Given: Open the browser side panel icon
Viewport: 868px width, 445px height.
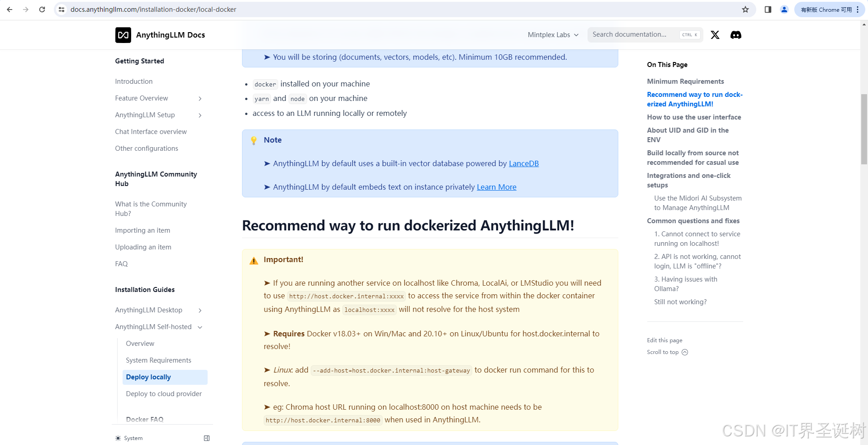Looking at the screenshot, I should [768, 10].
